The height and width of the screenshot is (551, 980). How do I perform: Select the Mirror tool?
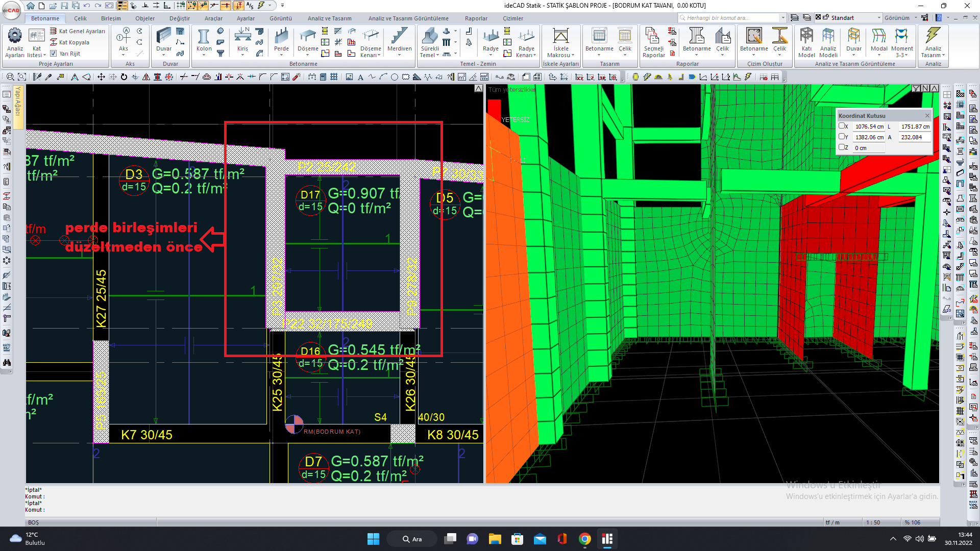[x=146, y=77]
